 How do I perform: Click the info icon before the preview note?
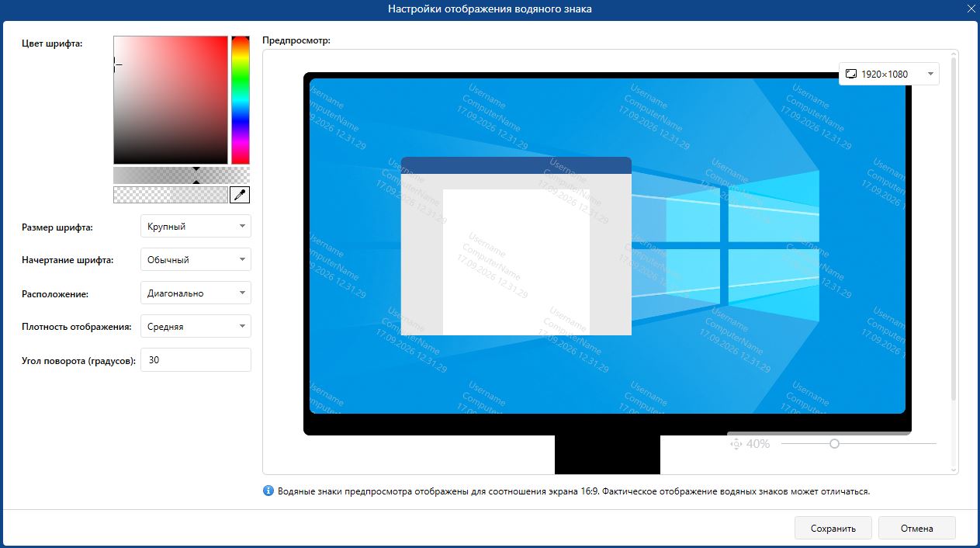pos(268,491)
